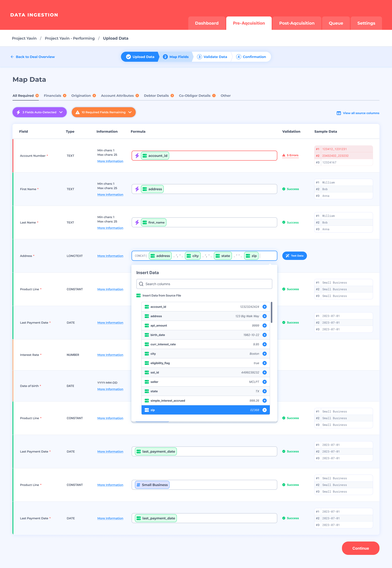Select the lightning auto-detect icon on Account Number formula
The image size is (392, 568).
pyautogui.click(x=137, y=156)
